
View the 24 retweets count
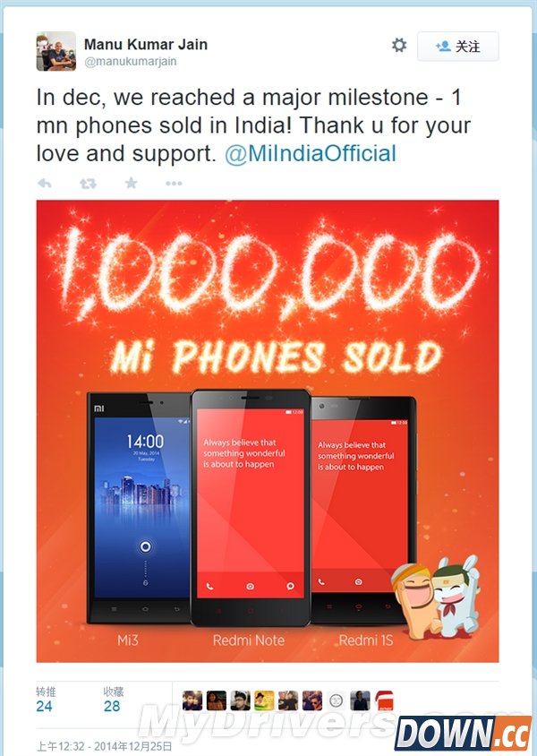click(x=45, y=707)
